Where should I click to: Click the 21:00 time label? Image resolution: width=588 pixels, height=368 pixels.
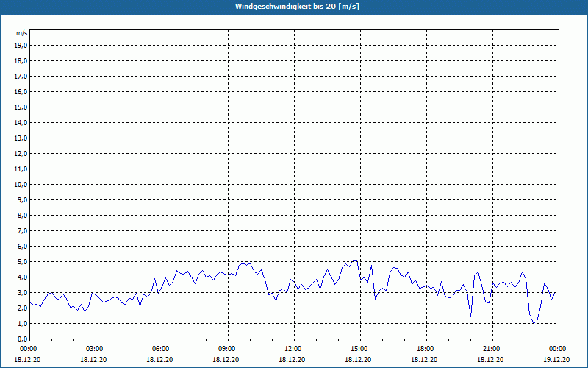pos(492,349)
